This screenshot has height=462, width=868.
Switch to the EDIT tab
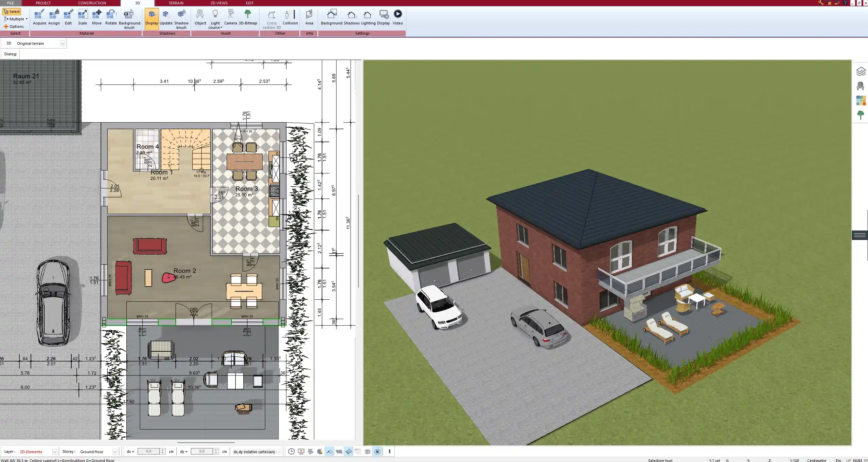[x=250, y=3]
